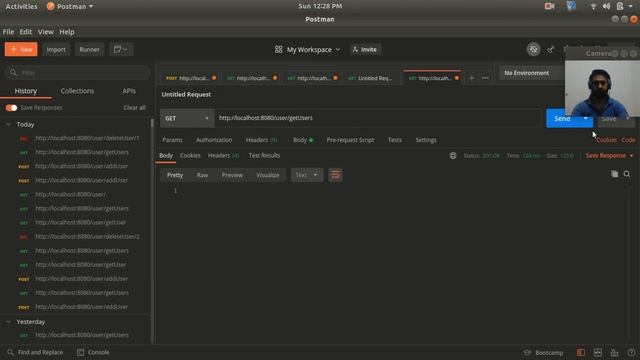Show the response Headers tab
Viewport: 640px width, 360px height.
coord(223,156)
